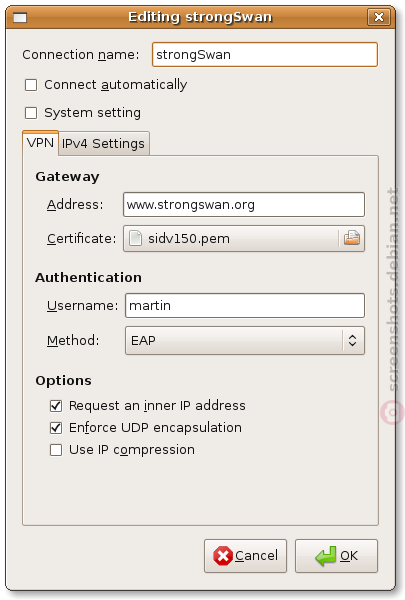405x600 pixels.
Task: Click the green arrow OK icon
Action: click(x=325, y=556)
